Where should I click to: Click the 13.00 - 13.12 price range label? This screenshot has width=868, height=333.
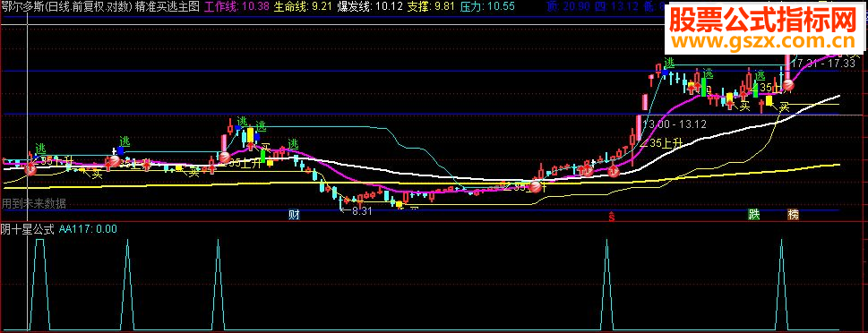675,124
